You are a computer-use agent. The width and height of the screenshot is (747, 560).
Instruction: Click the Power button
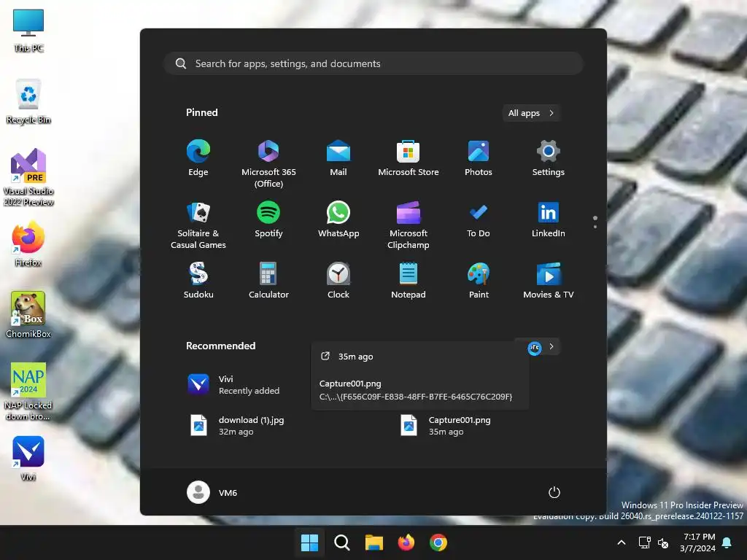point(554,492)
